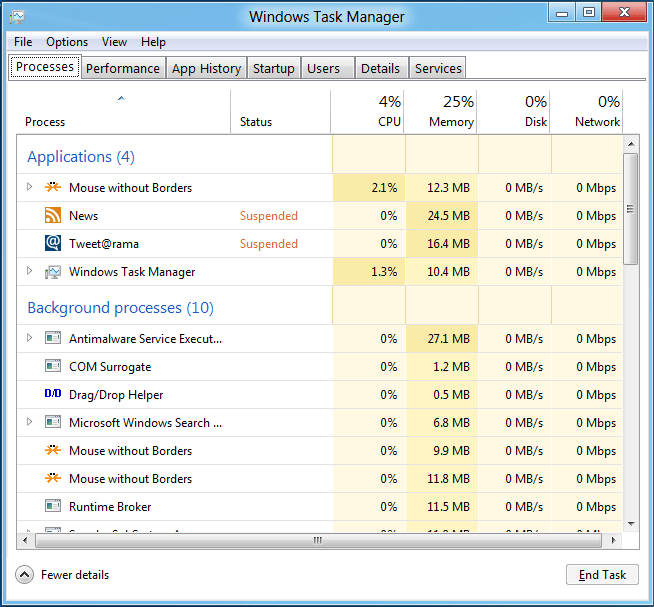This screenshot has height=607, width=654.
Task: Click the COM Surrogate icon
Action: coord(53,366)
